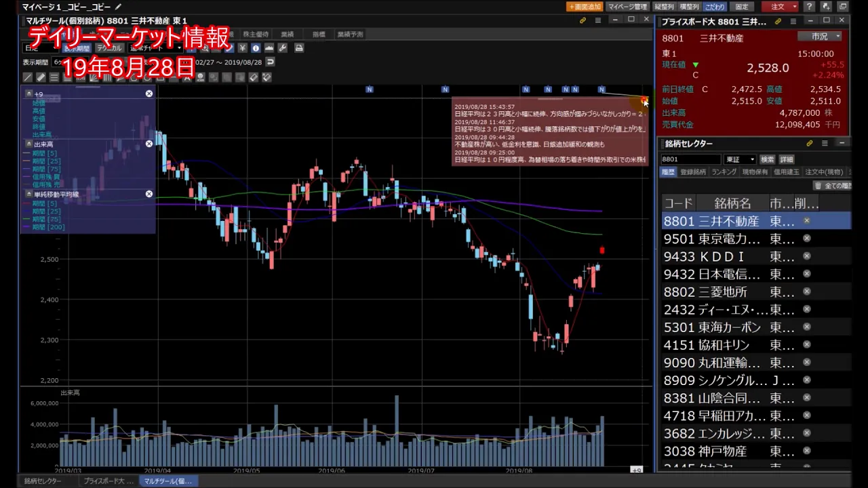Click the add-window icon next to help
Viewport: 868px width, 488px height.
click(826, 7)
